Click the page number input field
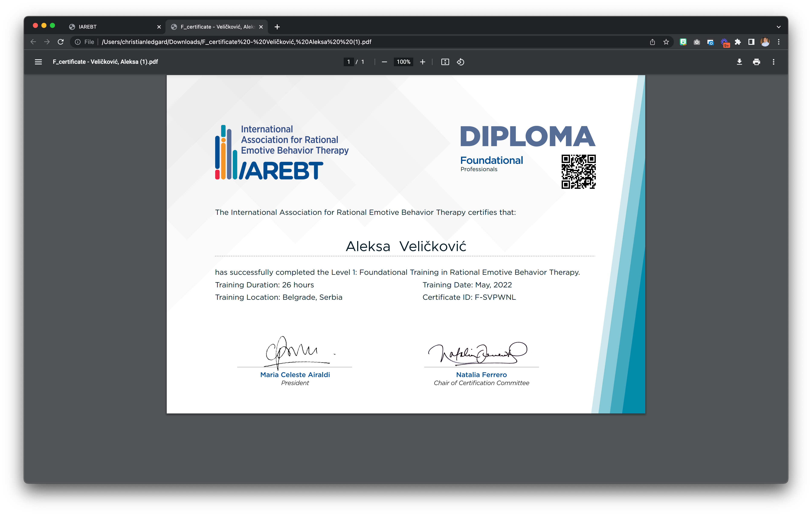 pyautogui.click(x=348, y=62)
